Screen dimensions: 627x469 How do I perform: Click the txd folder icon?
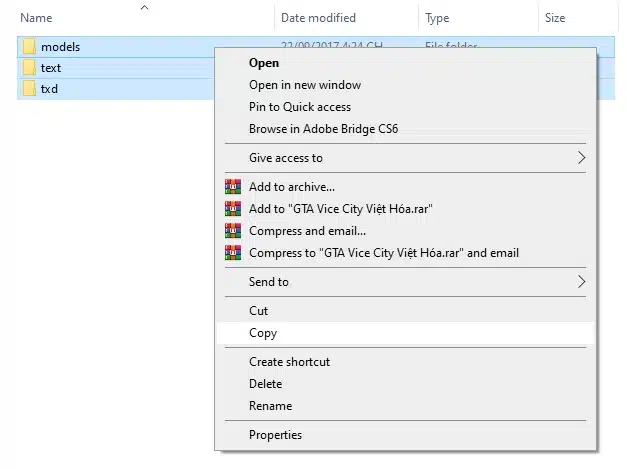point(28,89)
